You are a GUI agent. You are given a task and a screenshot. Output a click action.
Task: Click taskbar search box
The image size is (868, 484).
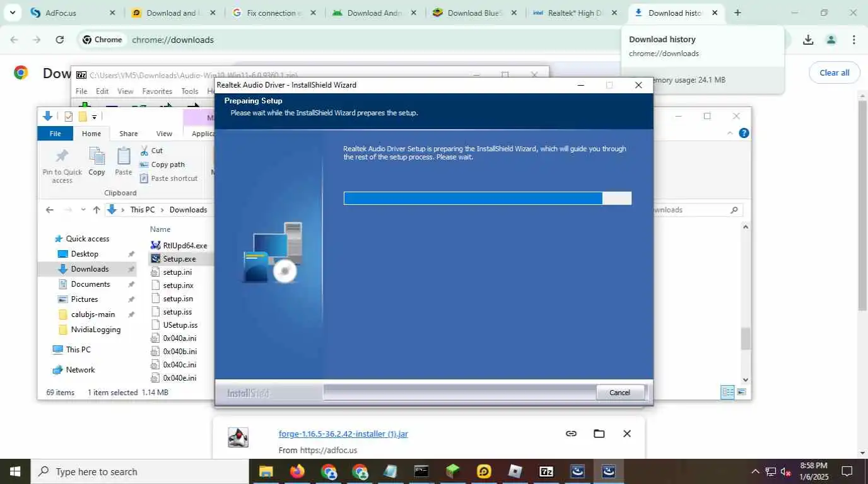click(139, 471)
